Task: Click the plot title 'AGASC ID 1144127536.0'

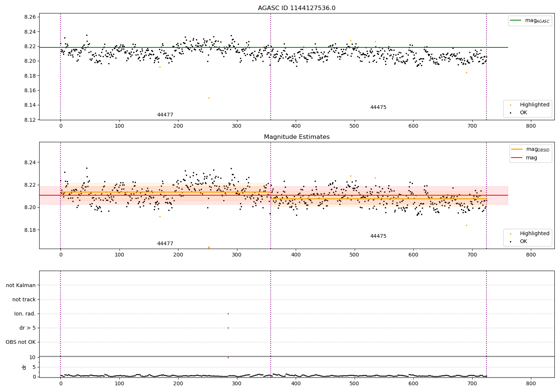Action: pyautogui.click(x=296, y=8)
